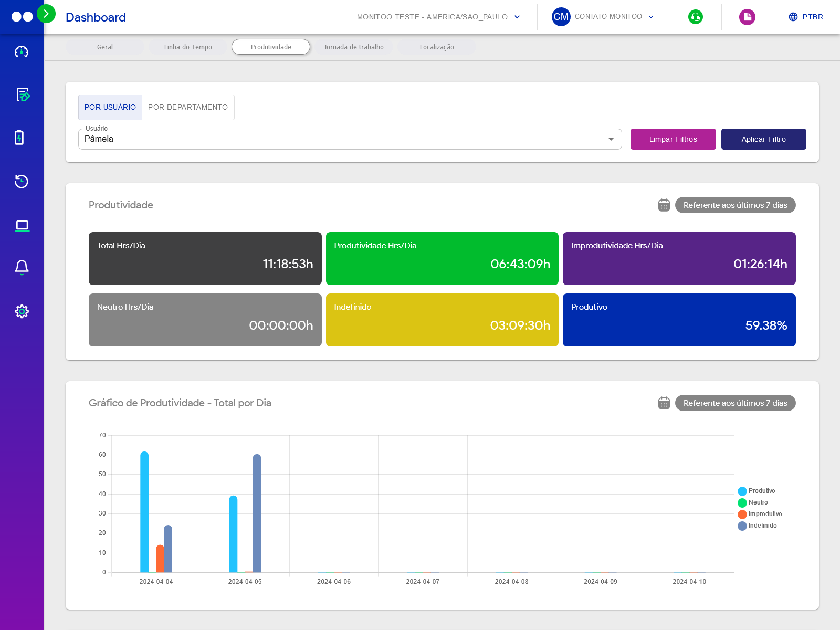Open the speedometer dashboard sidebar icon
840x630 pixels.
coord(22,51)
